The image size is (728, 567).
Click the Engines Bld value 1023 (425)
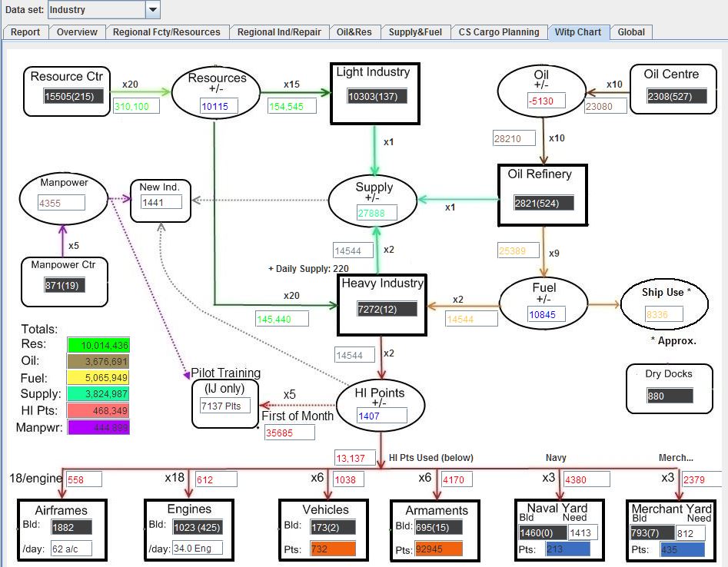(x=198, y=527)
